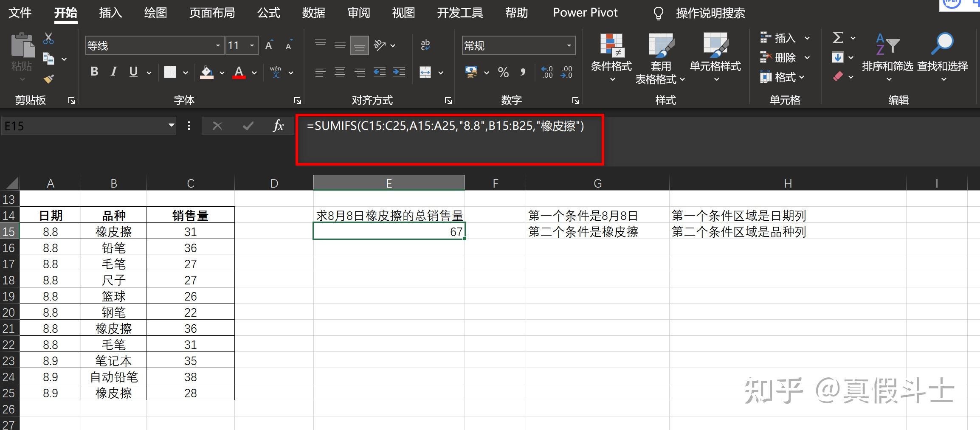980x430 pixels.
Task: Open font name 等线 dropdown
Action: pos(218,45)
